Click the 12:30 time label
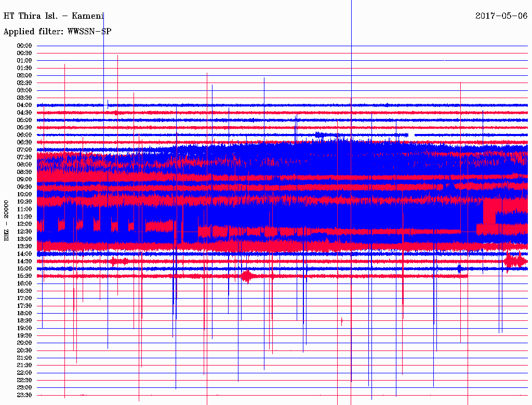Viewport: 532px width, 405px height. [24, 232]
